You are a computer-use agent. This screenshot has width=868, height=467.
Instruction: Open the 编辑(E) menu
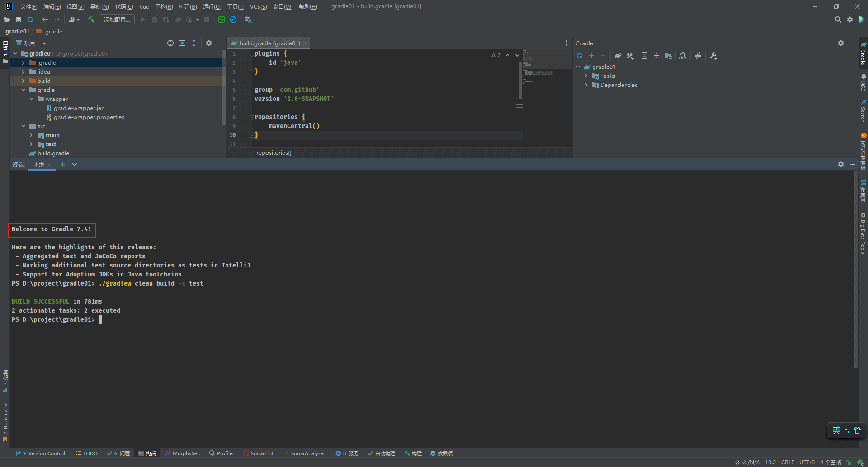click(52, 6)
